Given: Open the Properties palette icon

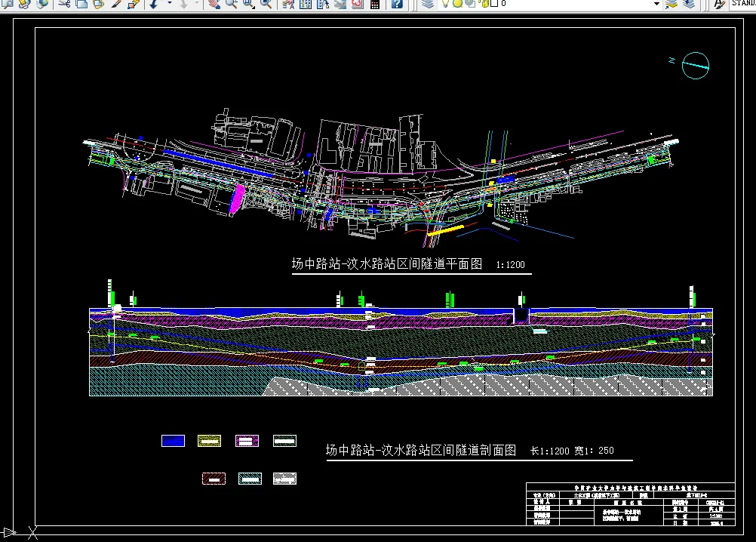Looking at the screenshot, I should click(x=288, y=4).
